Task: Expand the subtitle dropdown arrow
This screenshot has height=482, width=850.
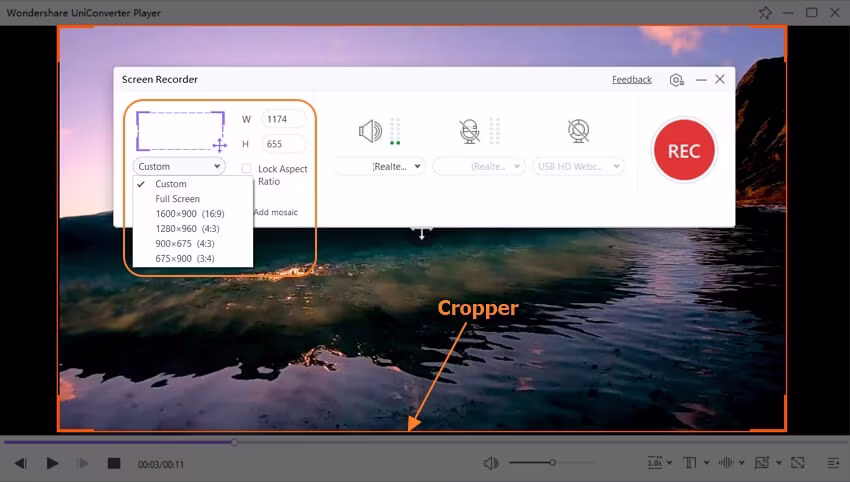Action: click(x=706, y=463)
